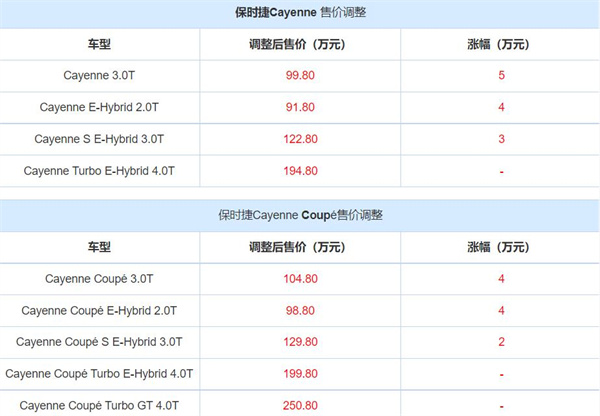
Task: Click increase '4' in Cayenne Coupé 3.0T row
Action: (x=501, y=279)
